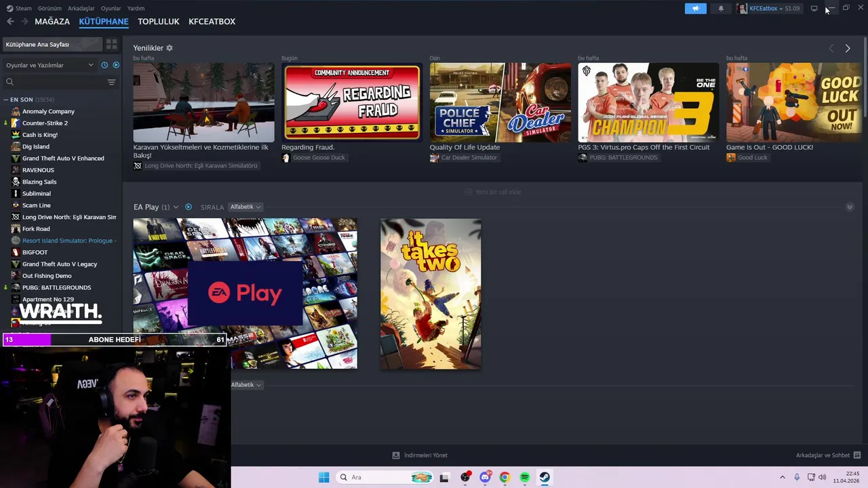The image size is (868, 488).
Task: Click the BIGFOOT game icon
Action: point(16,252)
